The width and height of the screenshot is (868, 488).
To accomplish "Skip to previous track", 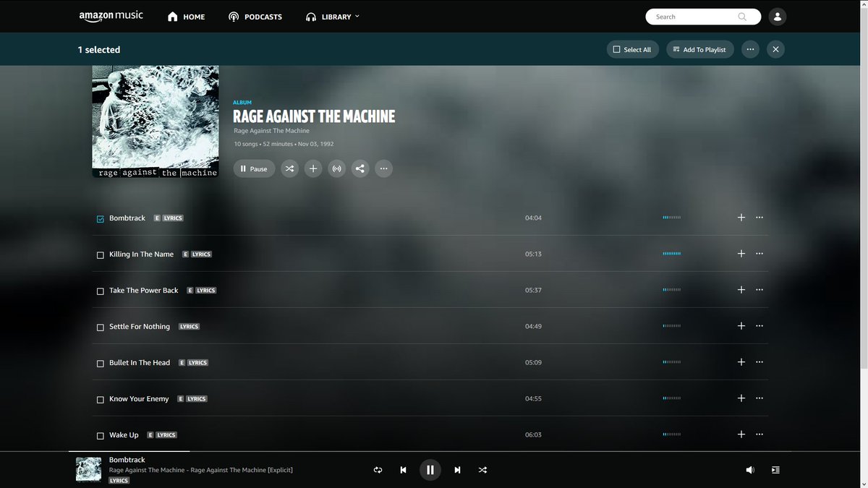I will pyautogui.click(x=403, y=470).
